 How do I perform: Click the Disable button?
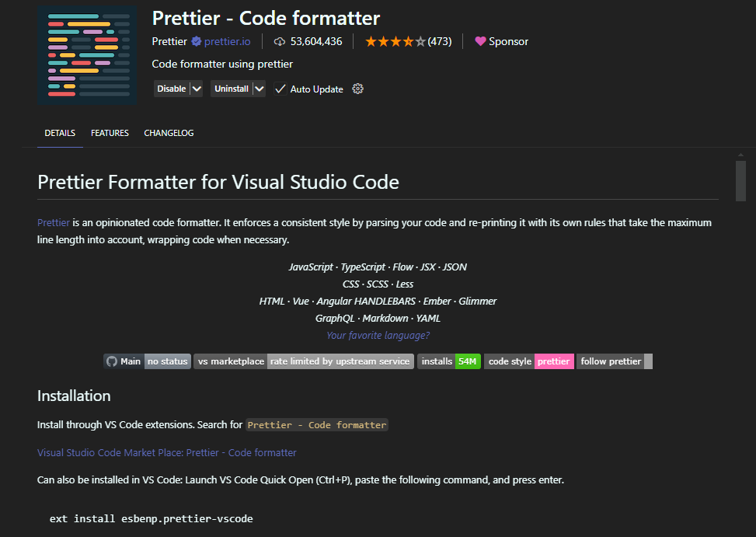[172, 89]
